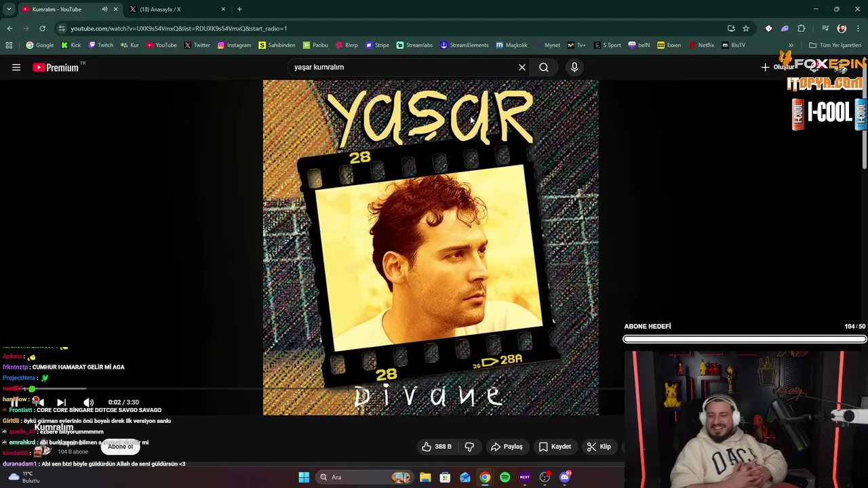Open the tab search dropdown arrow

tap(9, 9)
